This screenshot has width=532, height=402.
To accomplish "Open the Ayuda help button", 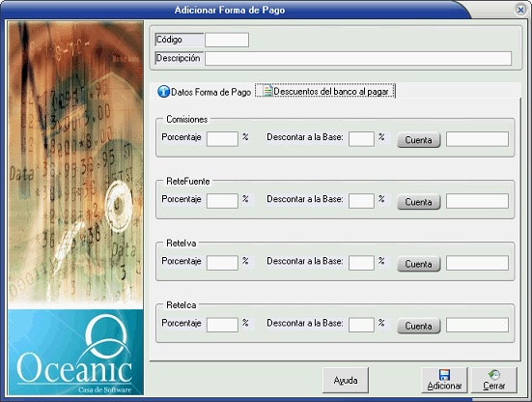I will coord(346,381).
